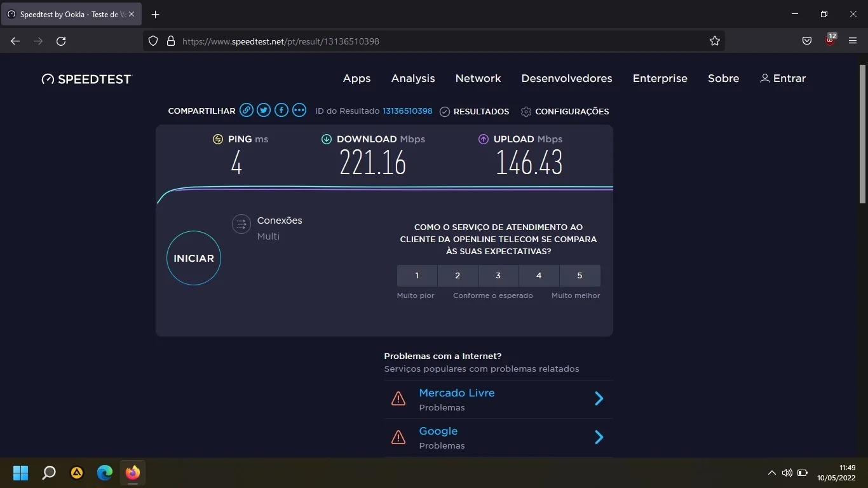
Task: Expand Mercado Livre problems arrow
Action: pyautogui.click(x=599, y=399)
